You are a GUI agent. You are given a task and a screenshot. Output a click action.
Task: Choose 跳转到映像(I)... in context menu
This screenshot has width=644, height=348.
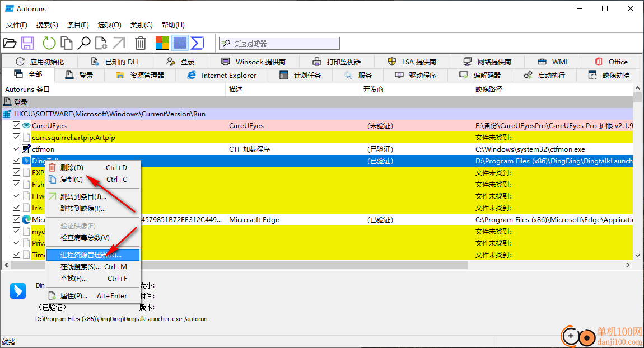tap(93, 209)
